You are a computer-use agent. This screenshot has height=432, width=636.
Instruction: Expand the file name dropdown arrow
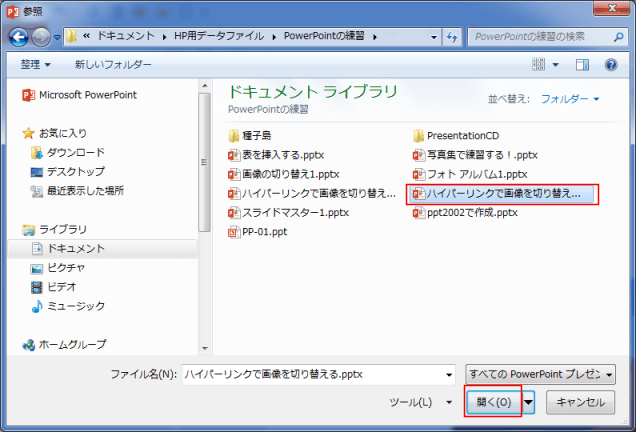click(449, 374)
